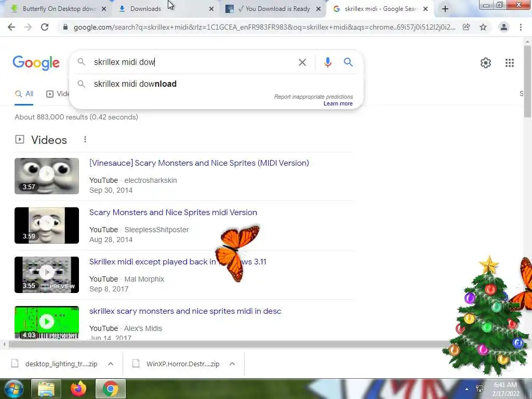Image resolution: width=532 pixels, height=399 pixels.
Task: Open Vinesauce Scary Monsters MIDI Version result
Action: pos(199,163)
